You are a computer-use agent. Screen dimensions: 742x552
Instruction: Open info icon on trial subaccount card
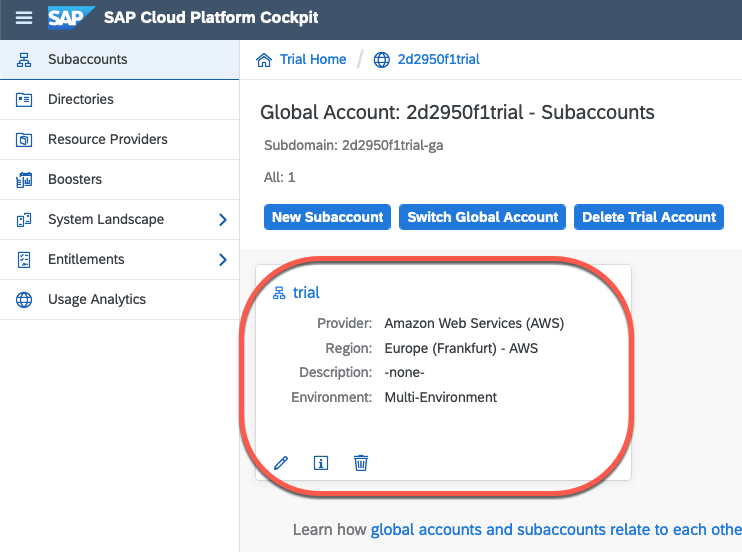click(x=321, y=463)
